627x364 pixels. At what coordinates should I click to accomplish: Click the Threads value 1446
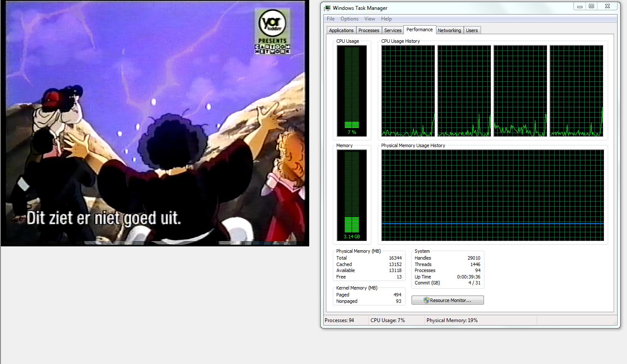[x=475, y=264]
